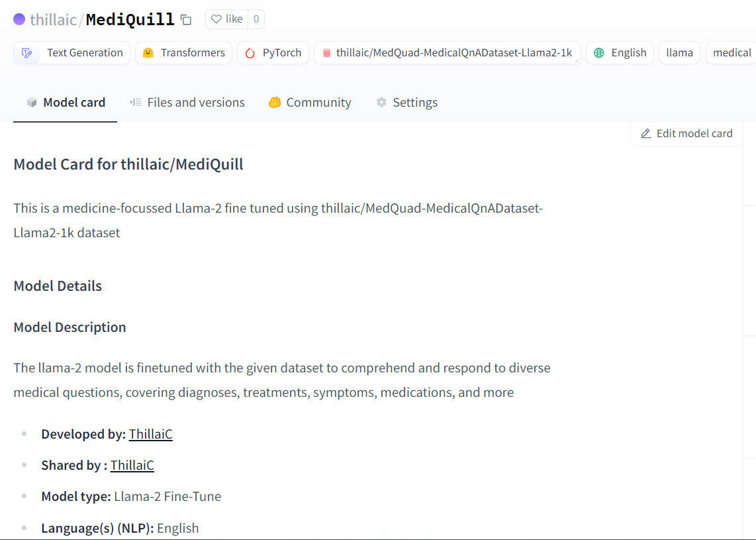
Task: Click the Model Description heading
Action: pos(70,327)
